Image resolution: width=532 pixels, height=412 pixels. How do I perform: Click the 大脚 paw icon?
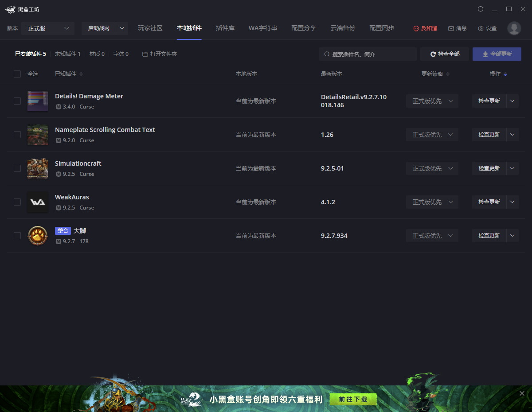click(37, 236)
